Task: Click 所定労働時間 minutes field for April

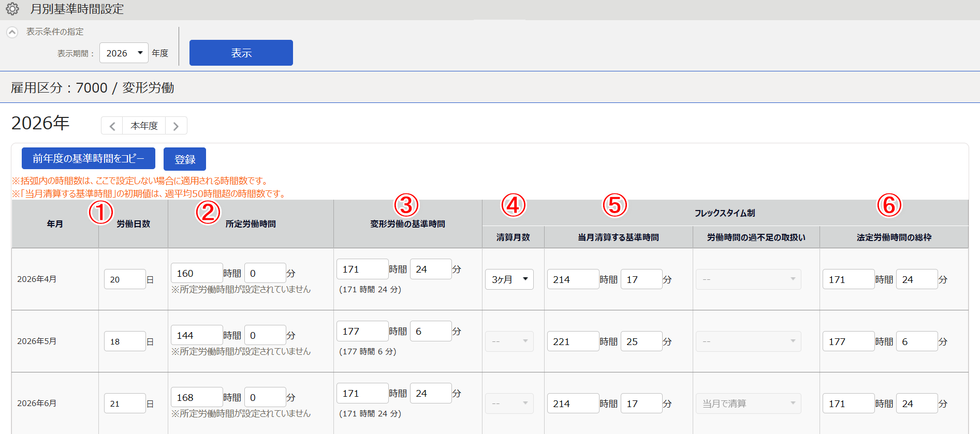Action: click(x=265, y=273)
